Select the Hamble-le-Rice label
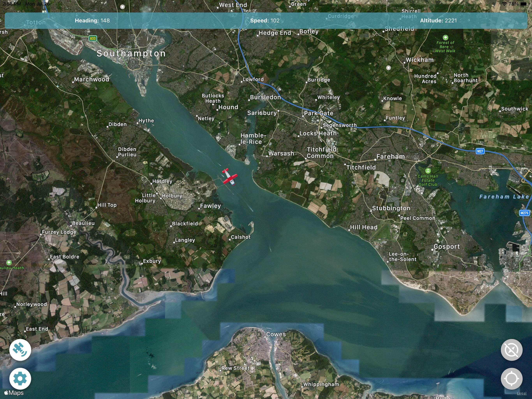The height and width of the screenshot is (399, 532). tap(253, 139)
